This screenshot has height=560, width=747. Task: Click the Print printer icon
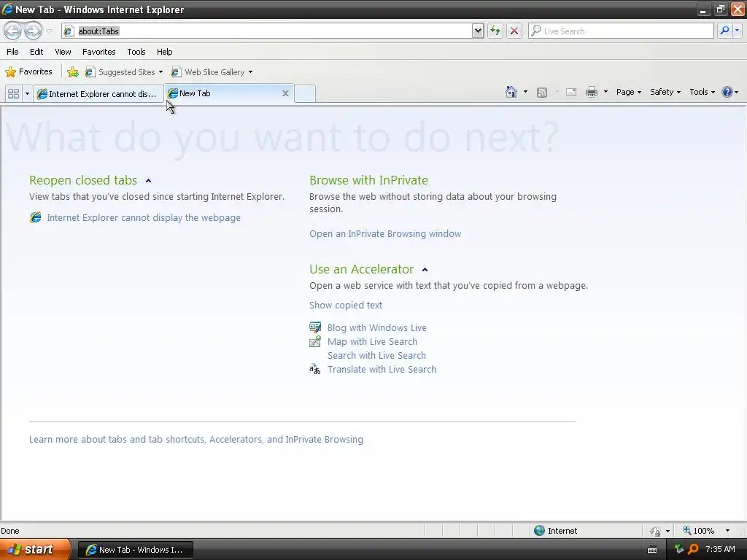point(592,92)
